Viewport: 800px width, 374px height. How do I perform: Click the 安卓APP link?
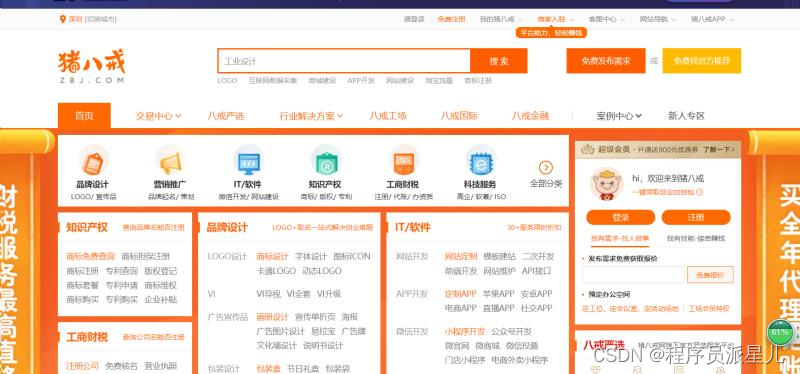536,294
